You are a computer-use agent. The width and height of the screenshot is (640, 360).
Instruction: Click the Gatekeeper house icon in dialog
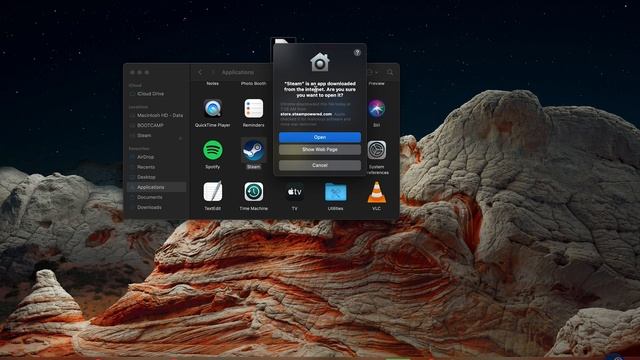click(320, 62)
